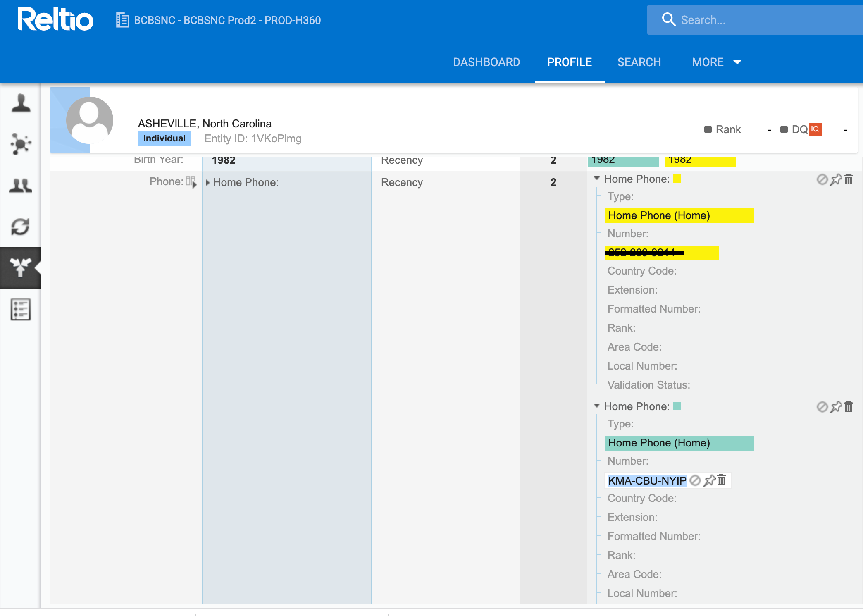The image size is (863, 616).
Task: Delete the KMA-CBU-NYIP number value
Action: click(x=721, y=480)
